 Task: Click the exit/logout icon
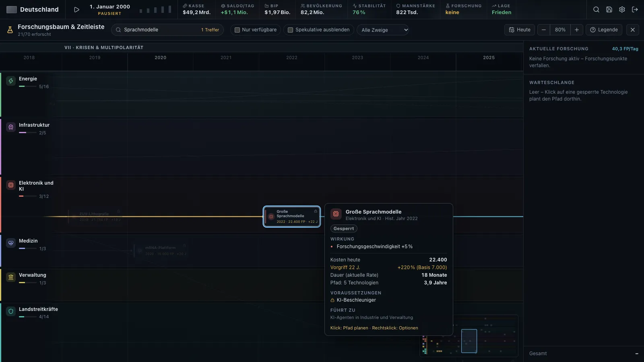tap(635, 9)
